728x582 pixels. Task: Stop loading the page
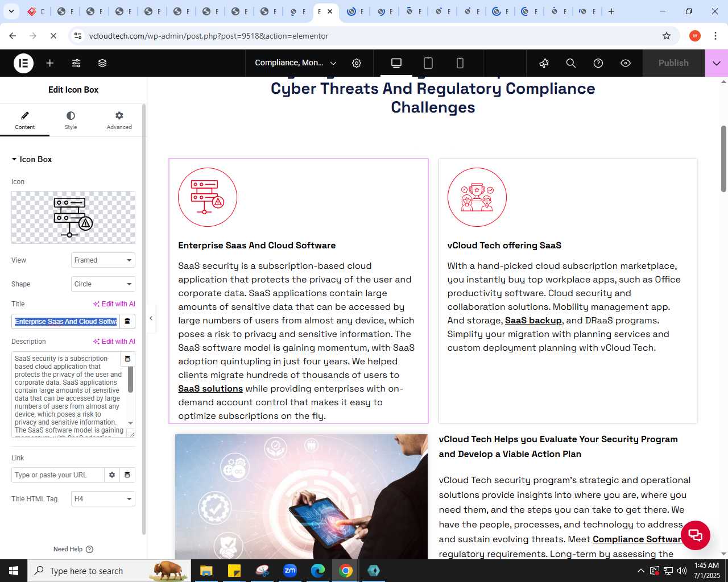pyautogui.click(x=53, y=36)
